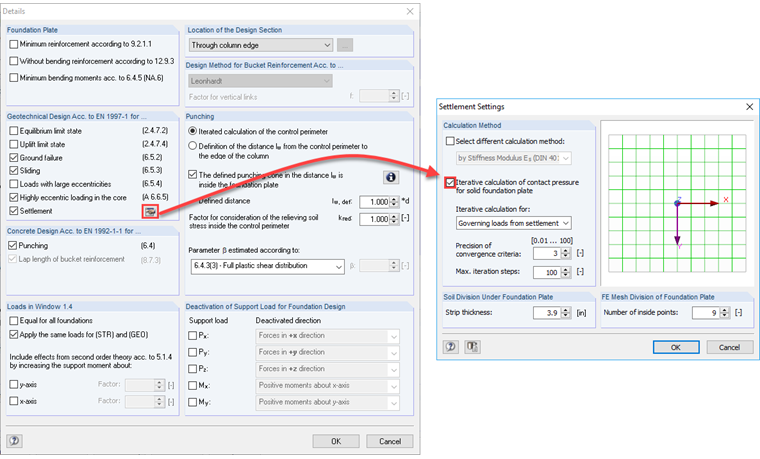This screenshot has height=459, width=760.
Task: Uncheck the Settlement checkbox
Action: 14,211
